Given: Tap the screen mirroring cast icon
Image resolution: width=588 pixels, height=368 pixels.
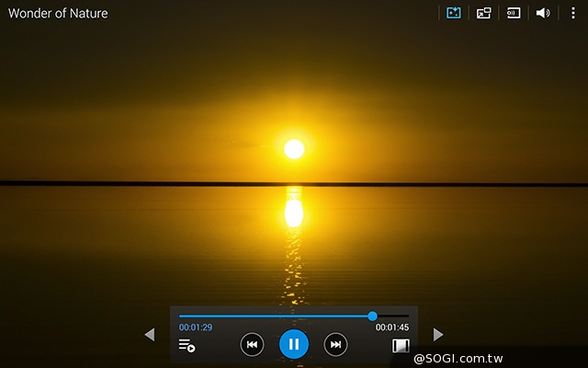Looking at the screenshot, I should tap(514, 13).
